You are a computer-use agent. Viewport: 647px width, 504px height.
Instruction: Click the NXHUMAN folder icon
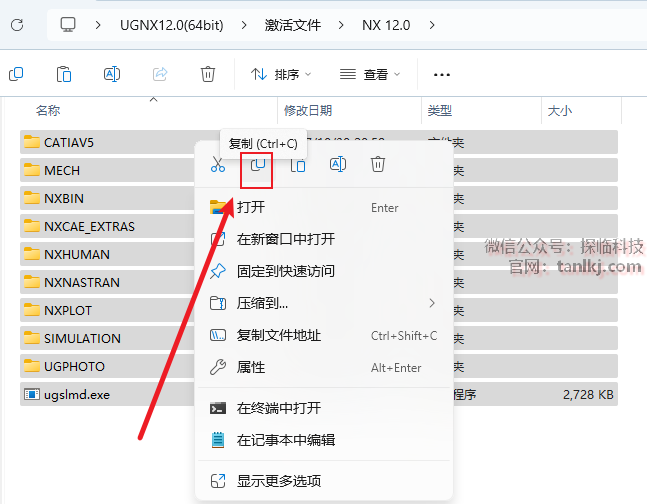click(32, 254)
